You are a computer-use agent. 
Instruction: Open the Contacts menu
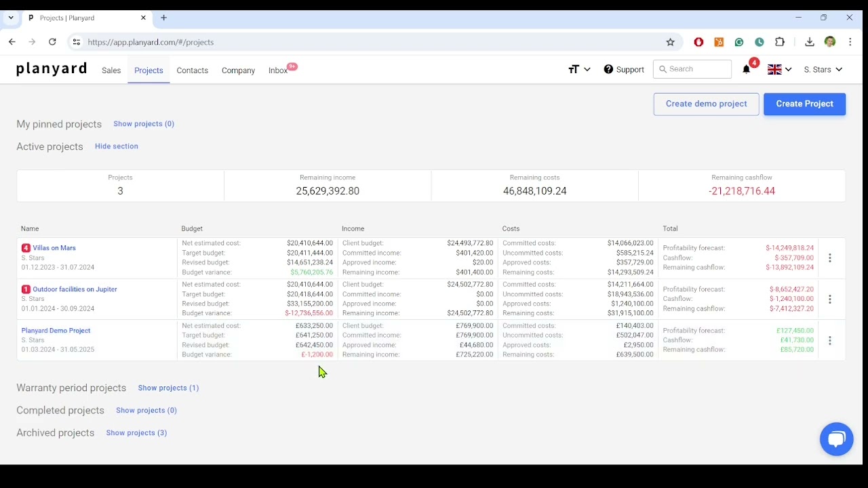[192, 70]
